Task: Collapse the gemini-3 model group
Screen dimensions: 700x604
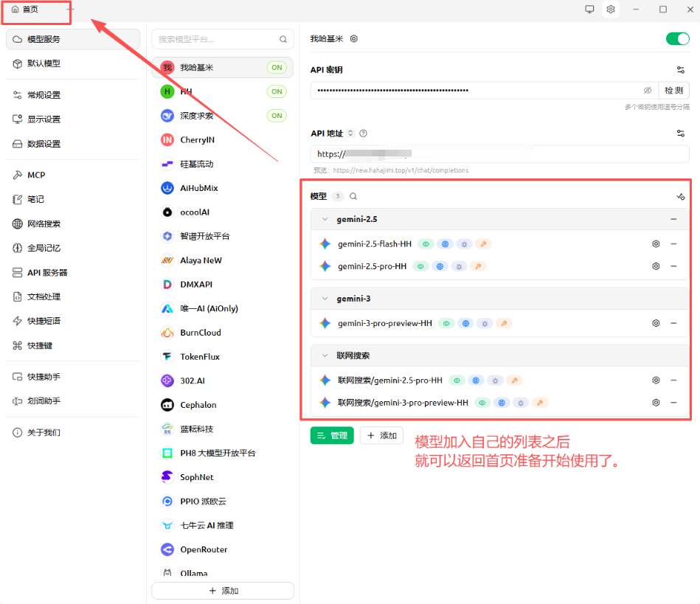Action: 325,299
